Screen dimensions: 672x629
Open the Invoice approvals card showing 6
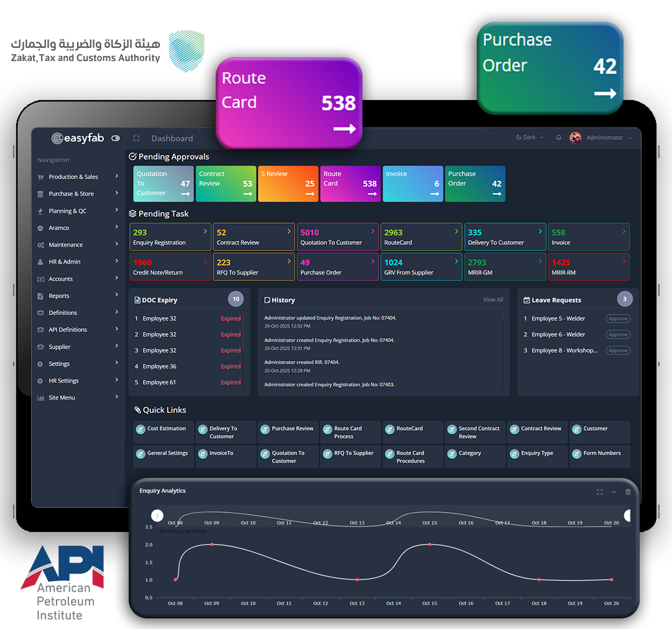tap(413, 183)
